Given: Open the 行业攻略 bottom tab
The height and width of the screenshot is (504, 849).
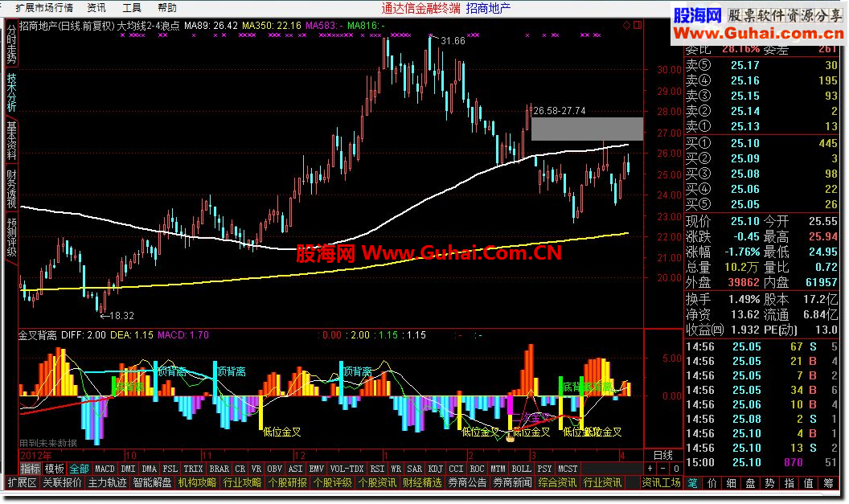Looking at the screenshot, I should pyautogui.click(x=242, y=482).
